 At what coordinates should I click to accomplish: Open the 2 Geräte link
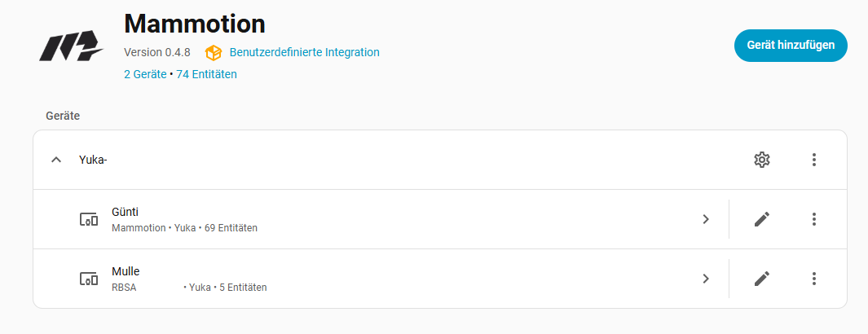click(144, 74)
